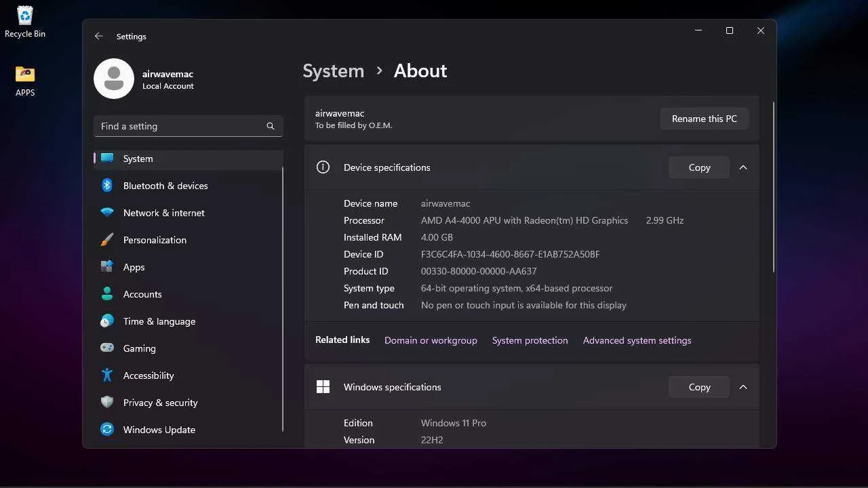Click the Personalization paintbrush icon
Viewport: 868px width, 488px height.
pyautogui.click(x=107, y=240)
